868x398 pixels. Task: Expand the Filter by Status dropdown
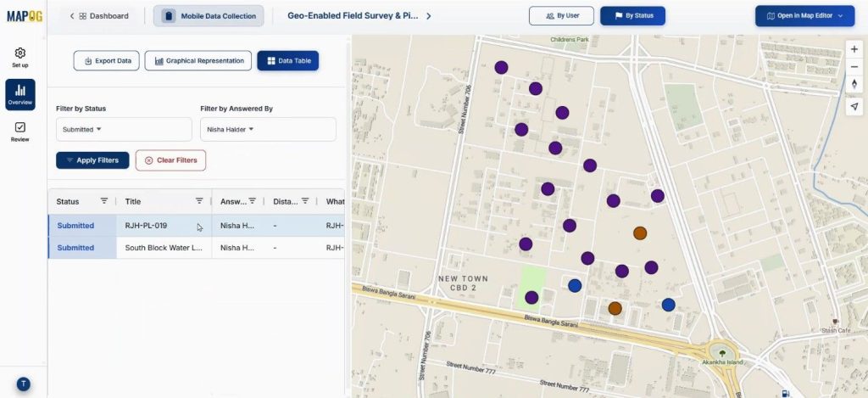[x=124, y=130]
